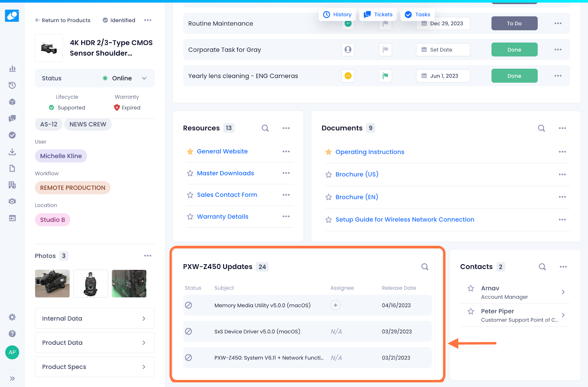
Task: Expand Internal Data section
Action: tap(95, 319)
